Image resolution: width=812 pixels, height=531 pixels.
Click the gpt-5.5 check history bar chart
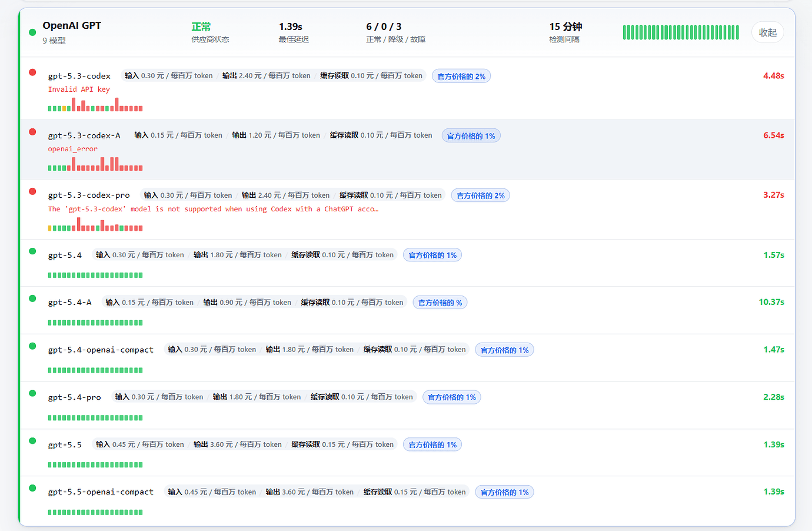pyautogui.click(x=95, y=465)
